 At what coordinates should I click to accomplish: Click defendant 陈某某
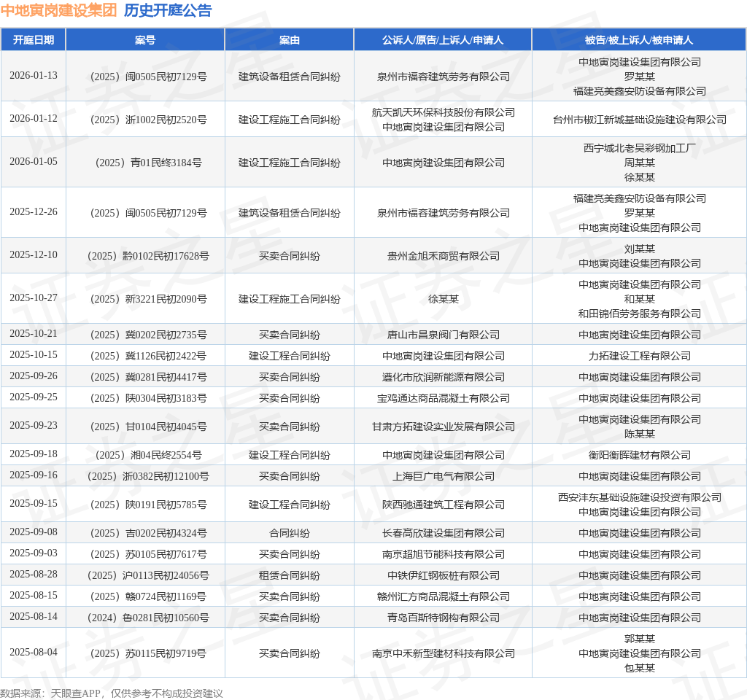(x=639, y=435)
